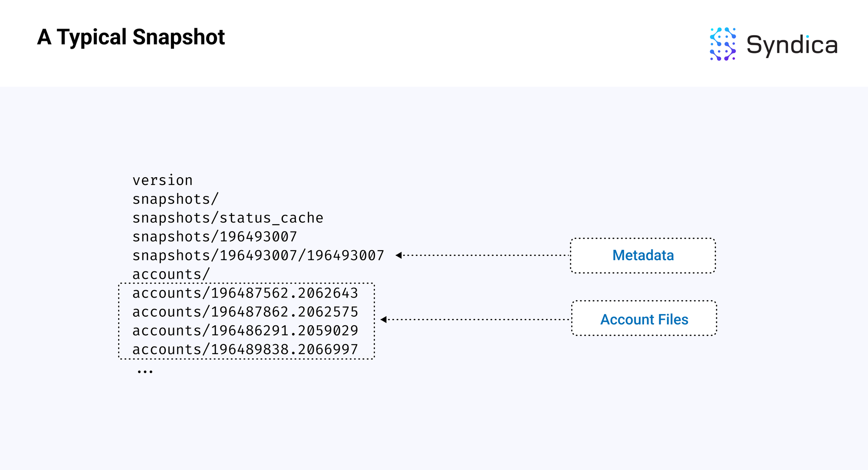Click arrowhead pointing at metadata file line
Viewport: 868px width, 470px height.
[398, 255]
